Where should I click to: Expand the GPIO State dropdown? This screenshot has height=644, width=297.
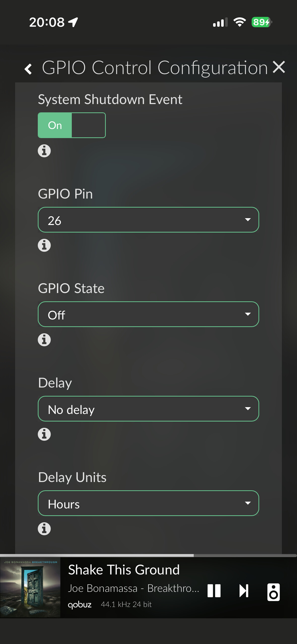[x=148, y=314]
